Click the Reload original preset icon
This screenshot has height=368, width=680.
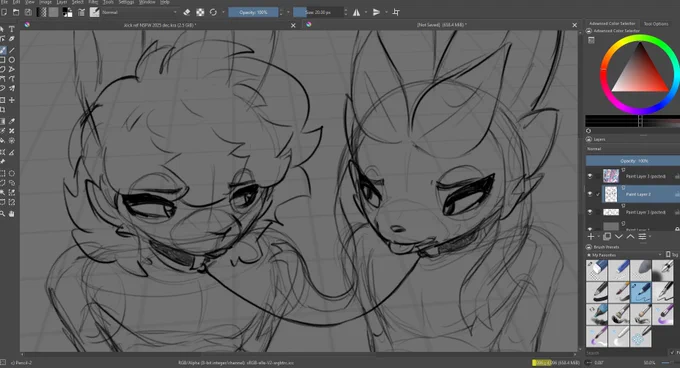pos(213,12)
